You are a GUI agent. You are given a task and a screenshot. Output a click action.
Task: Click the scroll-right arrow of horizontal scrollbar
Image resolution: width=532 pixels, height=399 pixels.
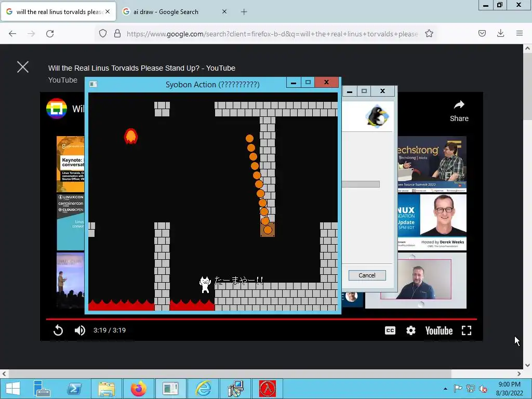click(x=519, y=374)
